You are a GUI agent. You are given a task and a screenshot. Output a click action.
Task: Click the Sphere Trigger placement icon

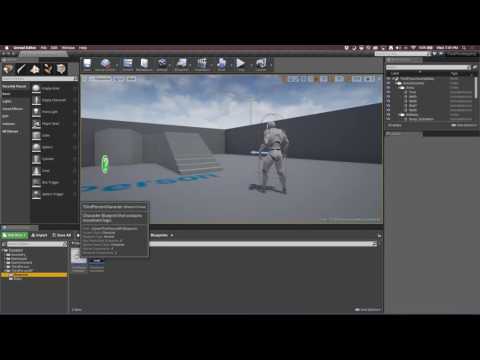tap(36, 194)
